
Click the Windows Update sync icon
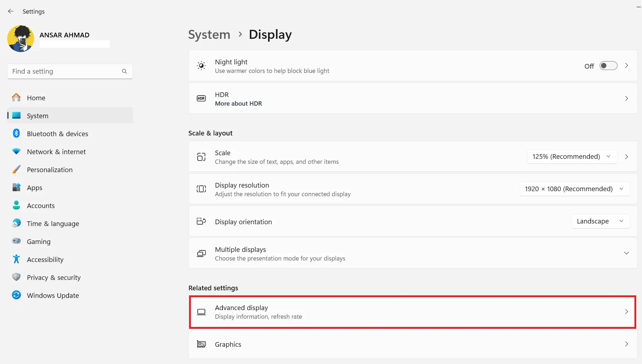(17, 295)
